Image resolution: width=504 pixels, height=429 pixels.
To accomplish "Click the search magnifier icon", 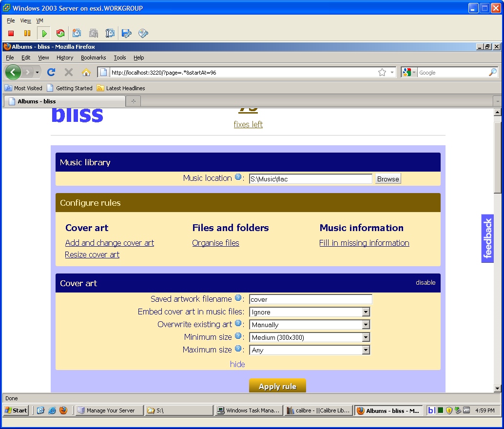I will pyautogui.click(x=492, y=72).
